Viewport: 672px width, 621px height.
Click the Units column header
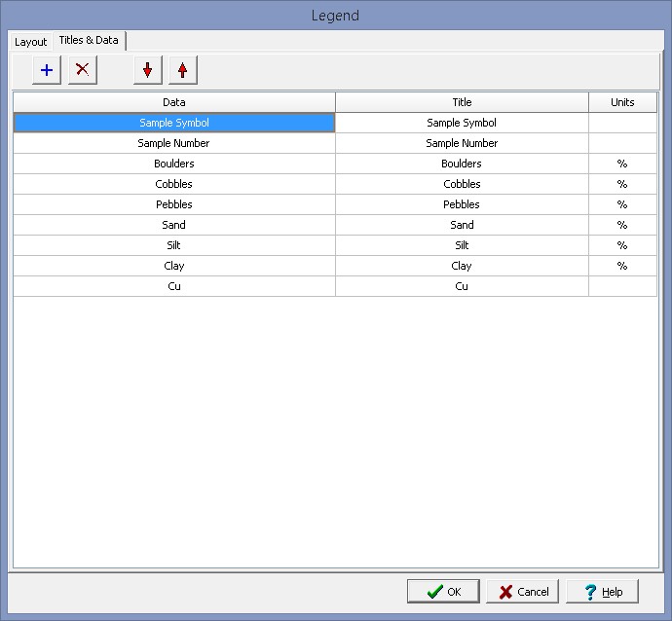pyautogui.click(x=622, y=102)
